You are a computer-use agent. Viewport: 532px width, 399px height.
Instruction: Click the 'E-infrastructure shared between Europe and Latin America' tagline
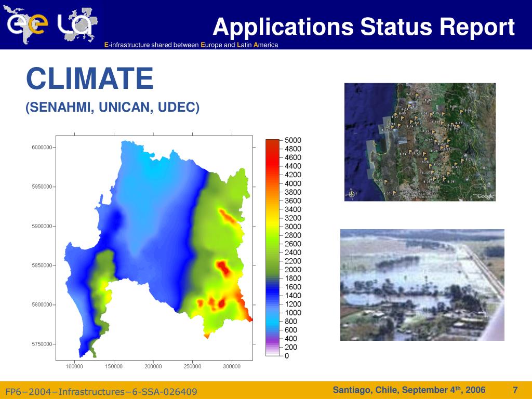(191, 45)
